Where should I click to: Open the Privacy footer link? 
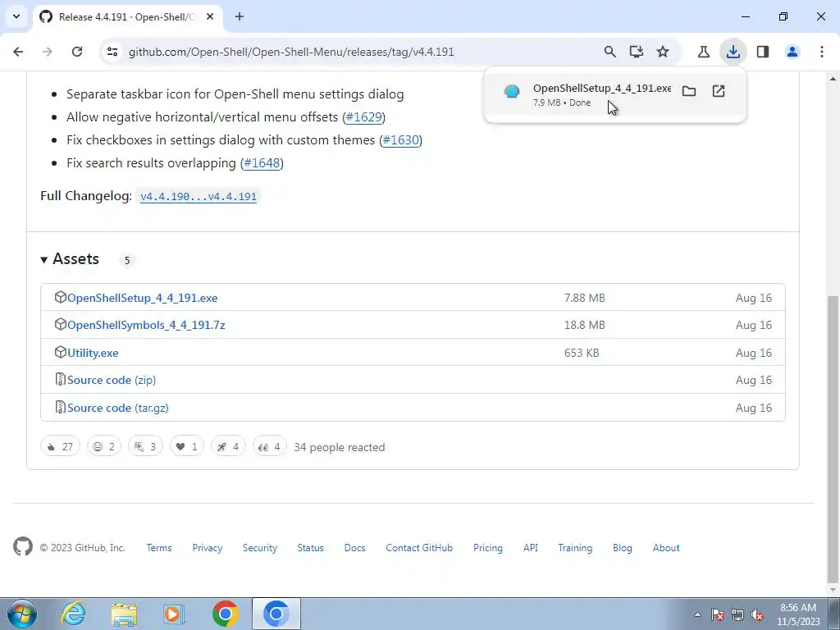click(208, 548)
